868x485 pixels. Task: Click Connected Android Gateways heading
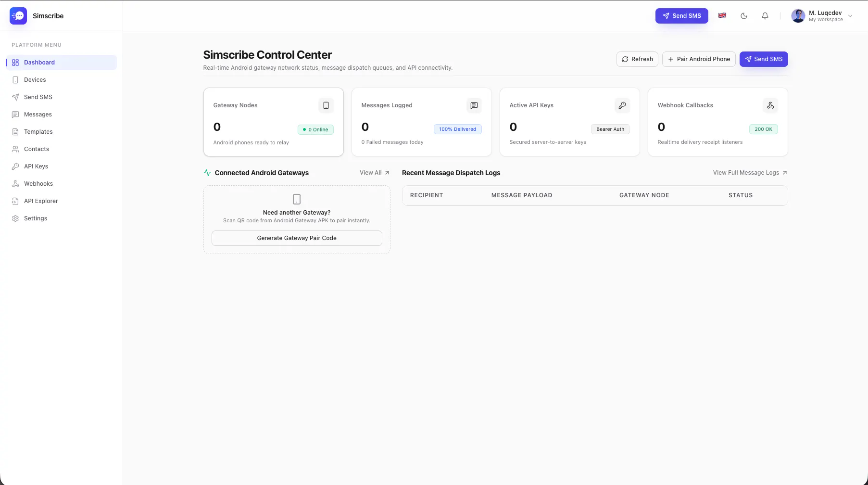coord(262,173)
